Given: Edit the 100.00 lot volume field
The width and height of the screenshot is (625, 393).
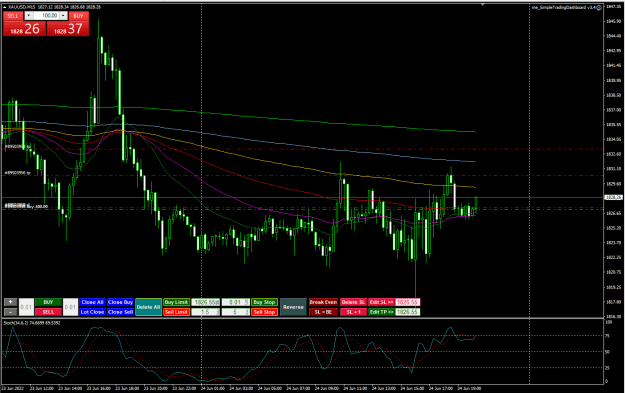Looking at the screenshot, I should click(46, 16).
